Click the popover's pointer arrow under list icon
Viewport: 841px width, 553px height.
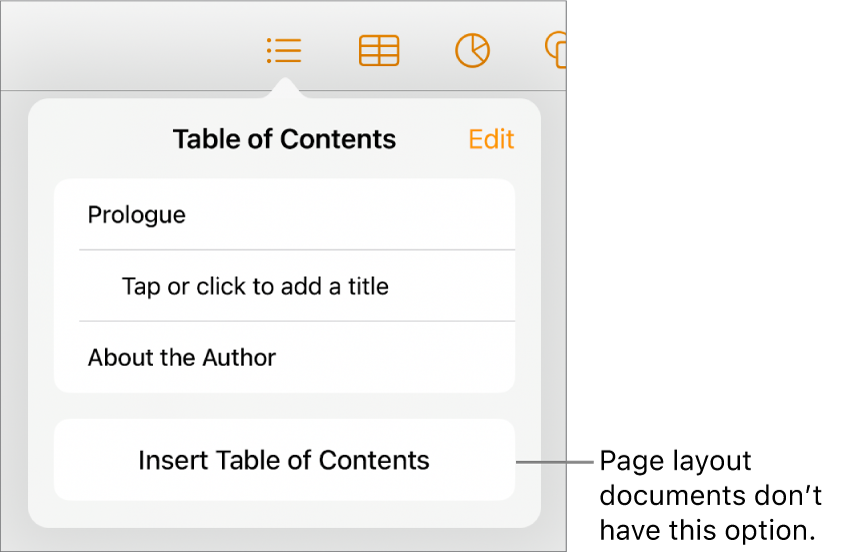tap(285, 91)
